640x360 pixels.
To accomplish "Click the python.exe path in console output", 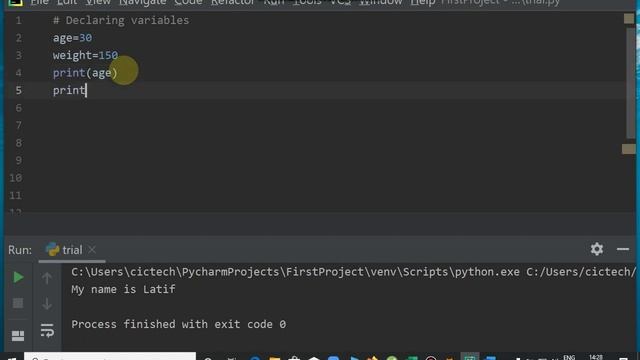I will click(296, 272).
